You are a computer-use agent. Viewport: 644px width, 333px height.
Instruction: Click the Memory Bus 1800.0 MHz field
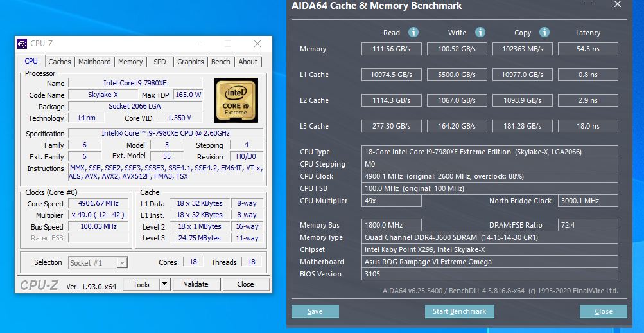pos(392,225)
